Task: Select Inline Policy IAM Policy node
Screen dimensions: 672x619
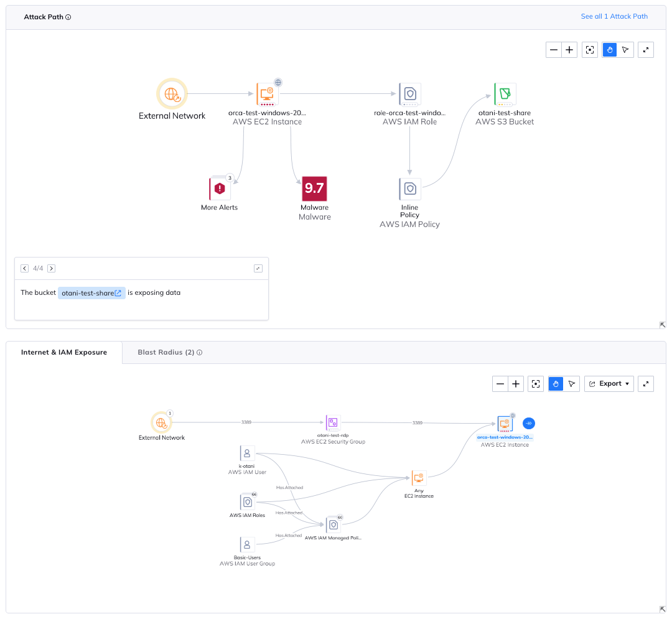Action: coord(409,189)
